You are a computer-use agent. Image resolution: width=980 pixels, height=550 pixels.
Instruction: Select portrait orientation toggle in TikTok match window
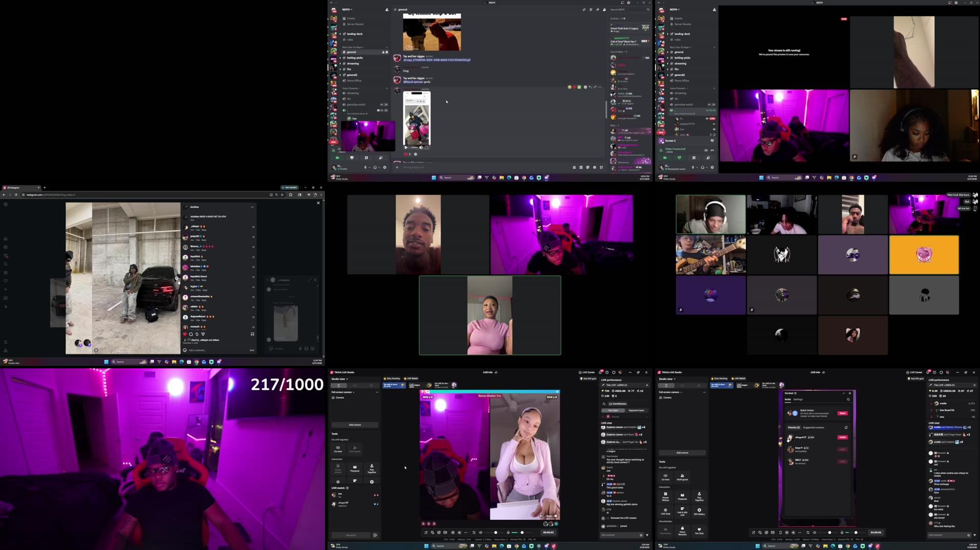coord(338,385)
